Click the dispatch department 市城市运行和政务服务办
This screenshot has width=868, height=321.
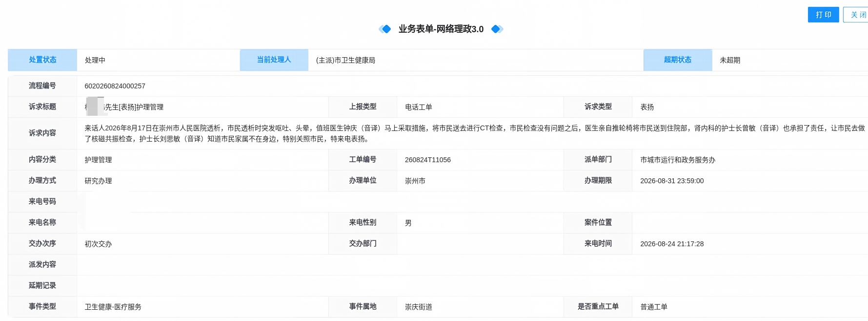(x=678, y=160)
